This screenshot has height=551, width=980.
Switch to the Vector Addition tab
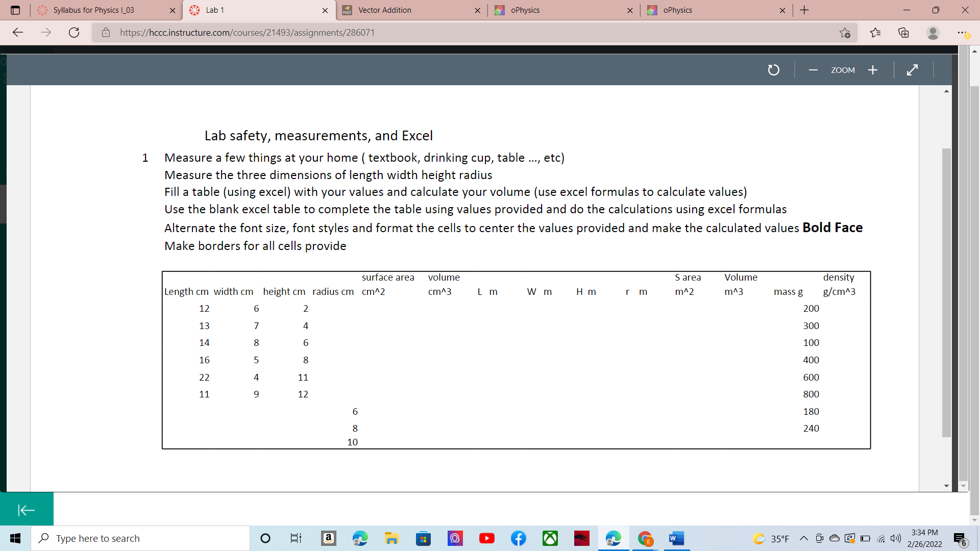(x=384, y=10)
